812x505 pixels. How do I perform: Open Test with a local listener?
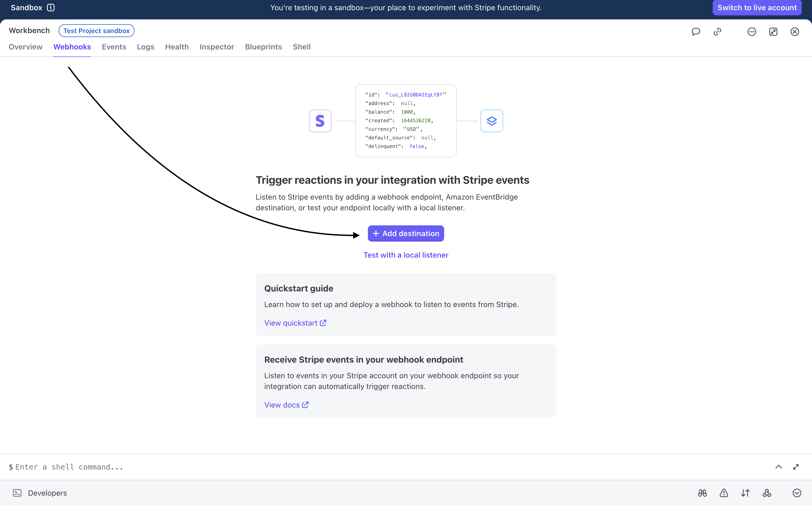click(406, 255)
